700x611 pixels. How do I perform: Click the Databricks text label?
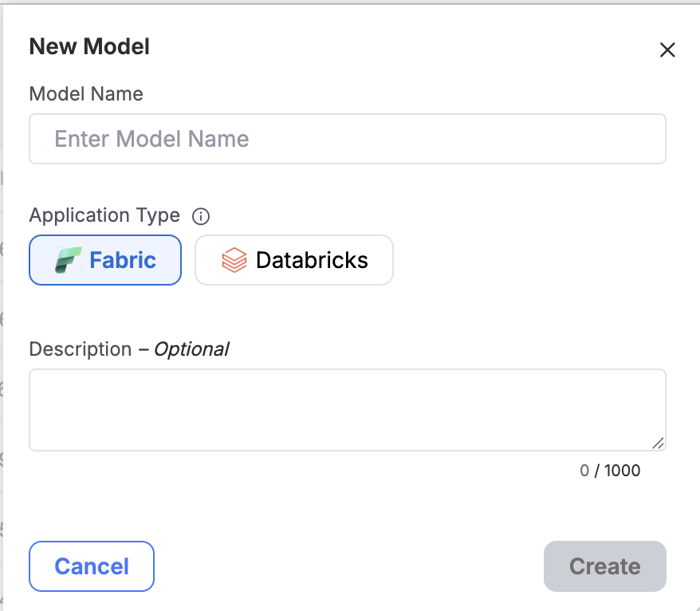point(312,260)
